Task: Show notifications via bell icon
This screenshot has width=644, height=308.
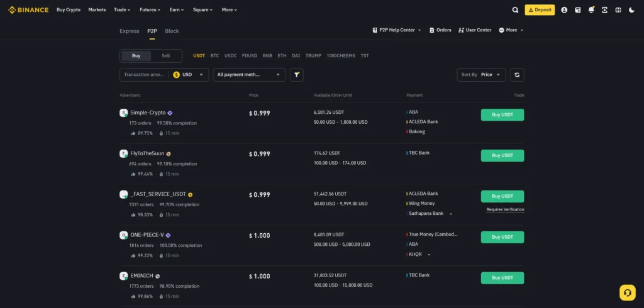Action: tap(591, 10)
